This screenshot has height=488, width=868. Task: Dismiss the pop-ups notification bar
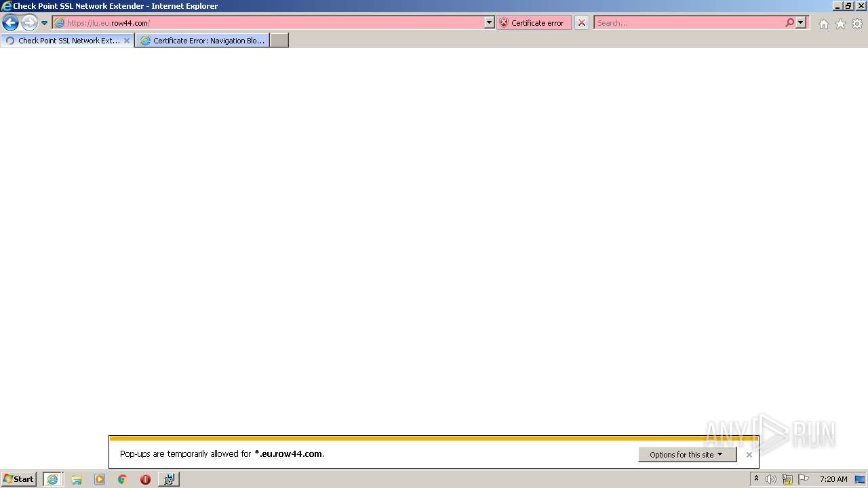[749, 455]
